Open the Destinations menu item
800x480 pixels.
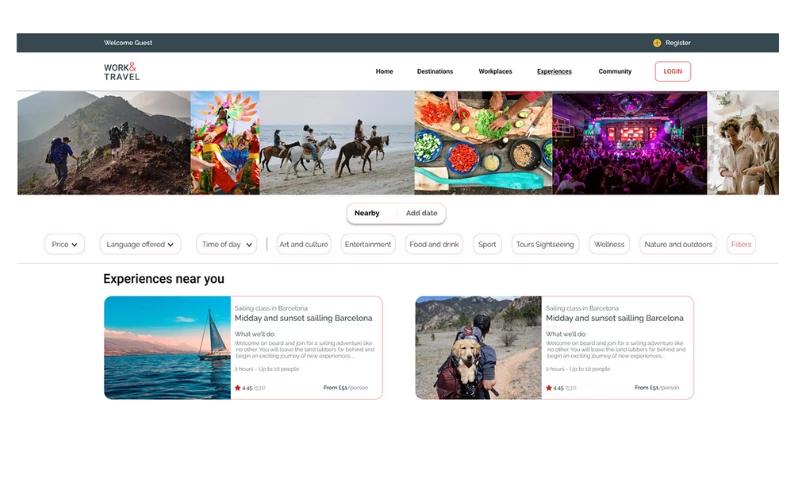(435, 72)
